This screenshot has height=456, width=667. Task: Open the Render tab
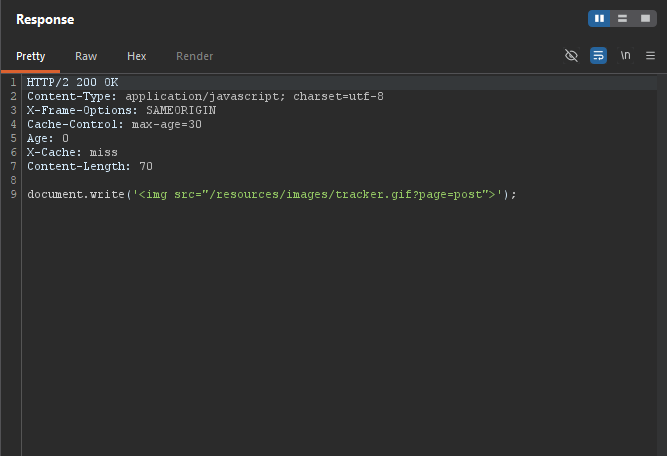coord(194,56)
